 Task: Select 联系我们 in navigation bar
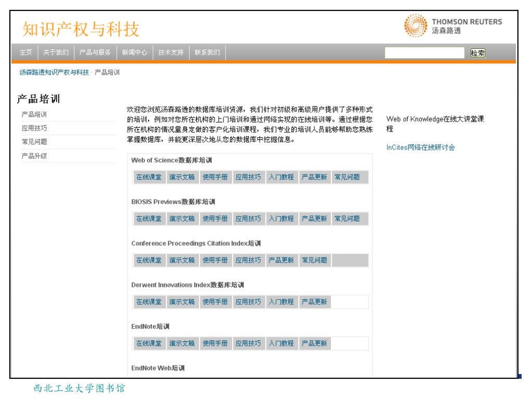pos(207,52)
